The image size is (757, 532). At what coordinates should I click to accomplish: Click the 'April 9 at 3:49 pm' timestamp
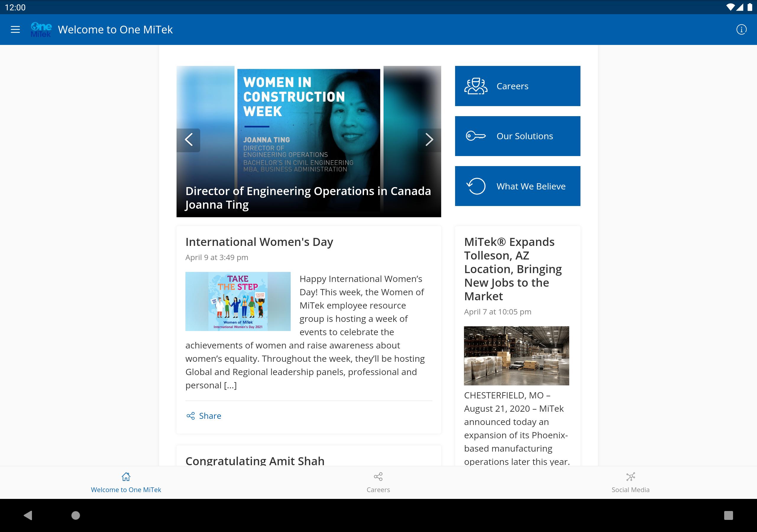coord(217,257)
